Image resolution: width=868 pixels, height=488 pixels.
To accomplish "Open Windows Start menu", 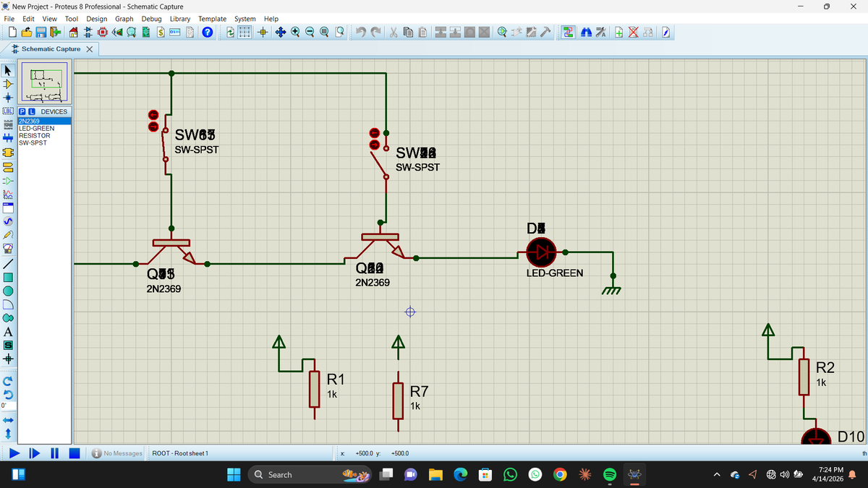I will [234, 474].
